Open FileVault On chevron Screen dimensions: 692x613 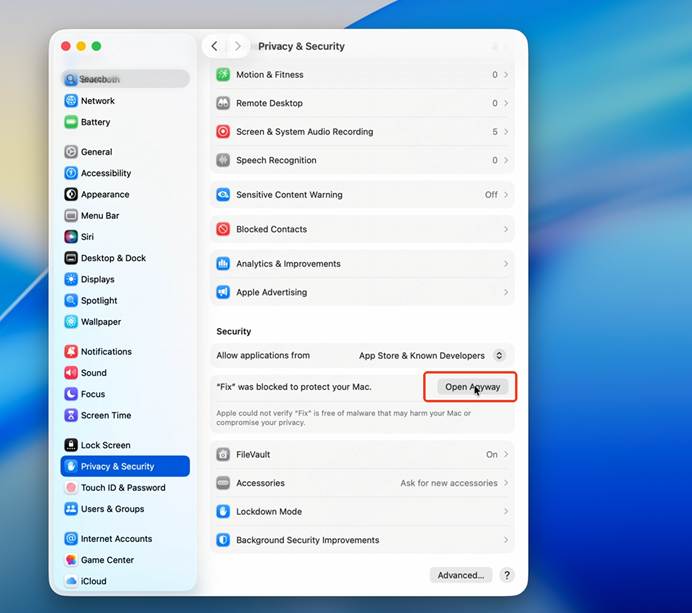(506, 454)
